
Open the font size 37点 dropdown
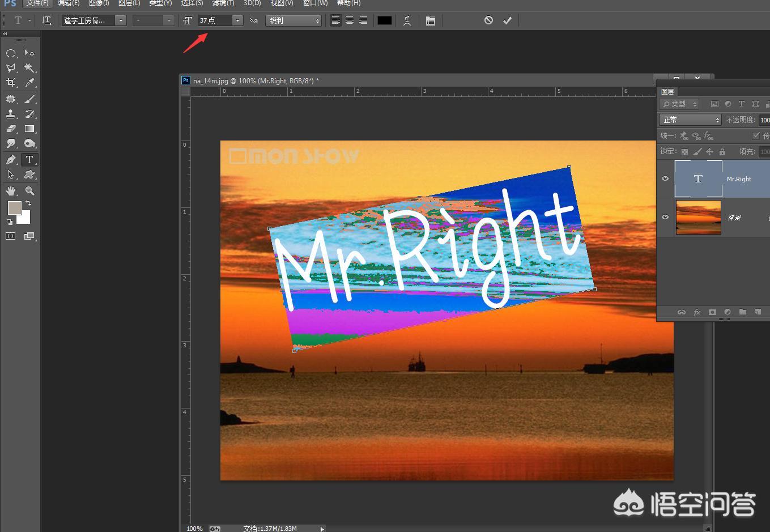click(x=238, y=21)
